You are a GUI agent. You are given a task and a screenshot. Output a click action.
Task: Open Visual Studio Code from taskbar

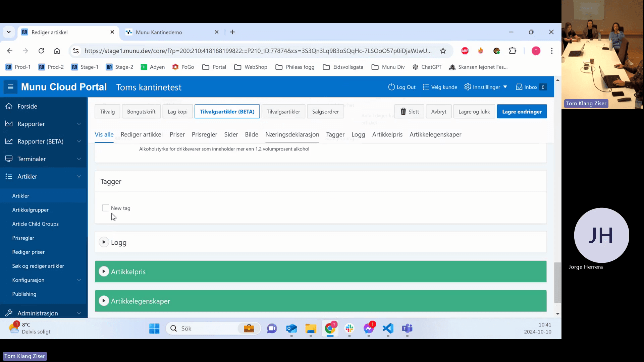tap(388, 328)
